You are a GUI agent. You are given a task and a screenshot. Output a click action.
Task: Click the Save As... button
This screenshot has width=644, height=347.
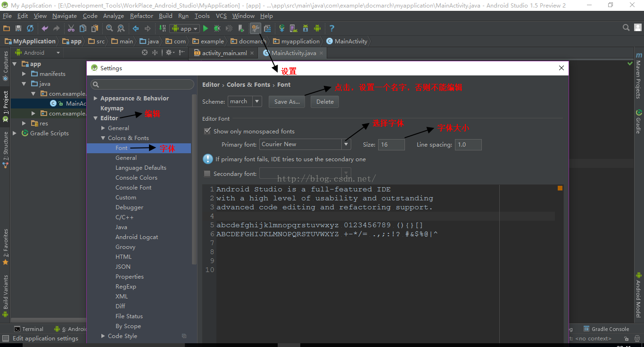(287, 101)
